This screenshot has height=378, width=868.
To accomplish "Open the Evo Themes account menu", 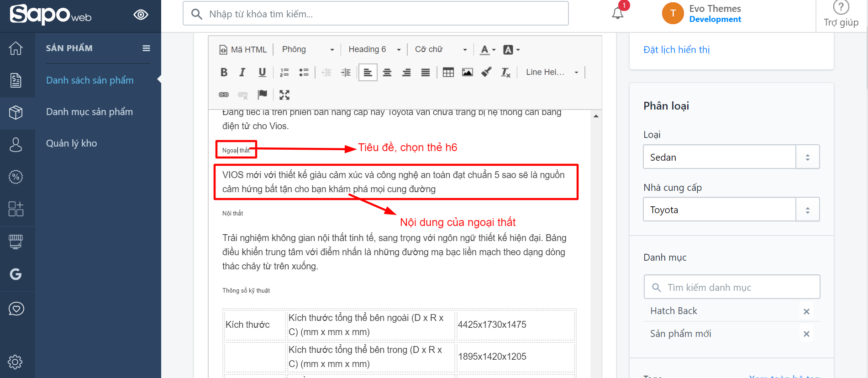I will click(x=702, y=13).
